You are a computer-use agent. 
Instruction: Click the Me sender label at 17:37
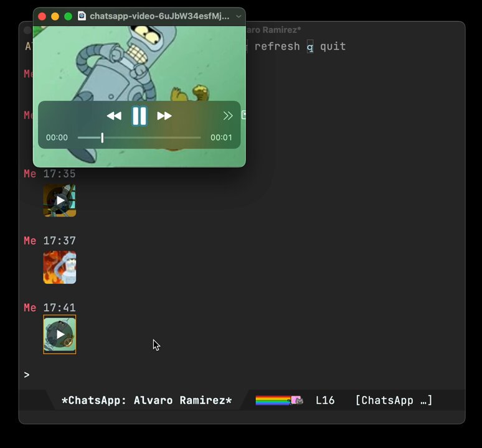tap(30, 241)
